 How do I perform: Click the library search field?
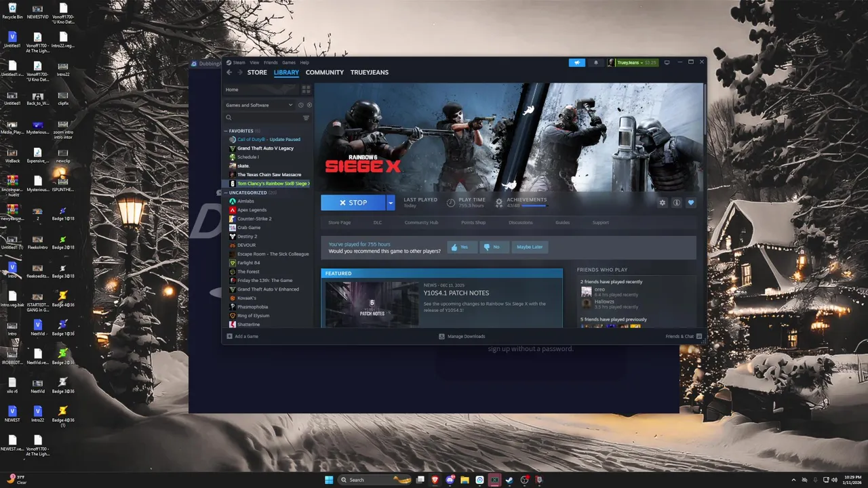tap(263, 118)
